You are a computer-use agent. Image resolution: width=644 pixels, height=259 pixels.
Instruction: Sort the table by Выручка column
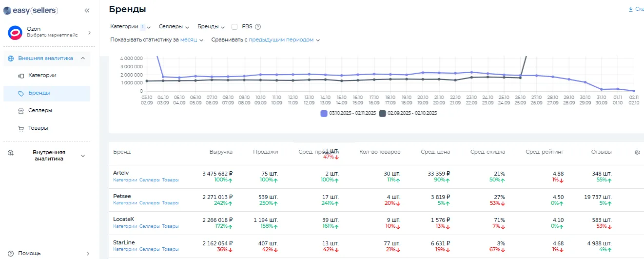tap(221, 152)
